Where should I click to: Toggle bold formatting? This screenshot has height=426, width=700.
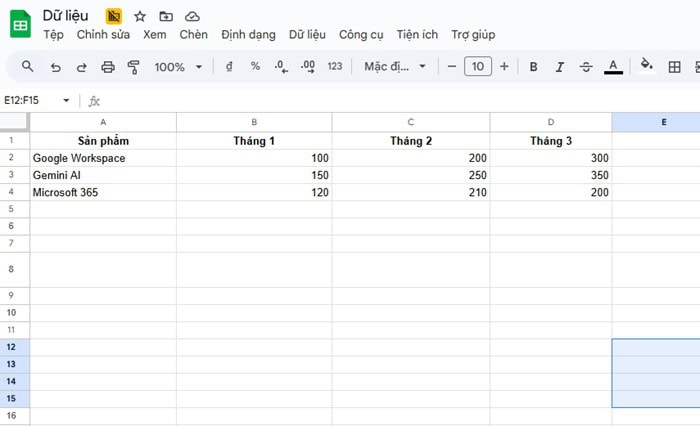tap(533, 67)
